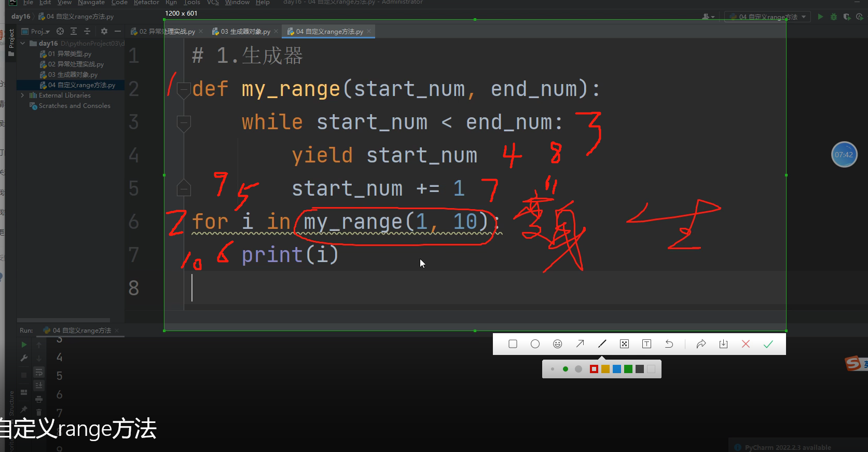The image size is (868, 452).
Task: Select Scratches and Consoles
Action: click(70, 106)
